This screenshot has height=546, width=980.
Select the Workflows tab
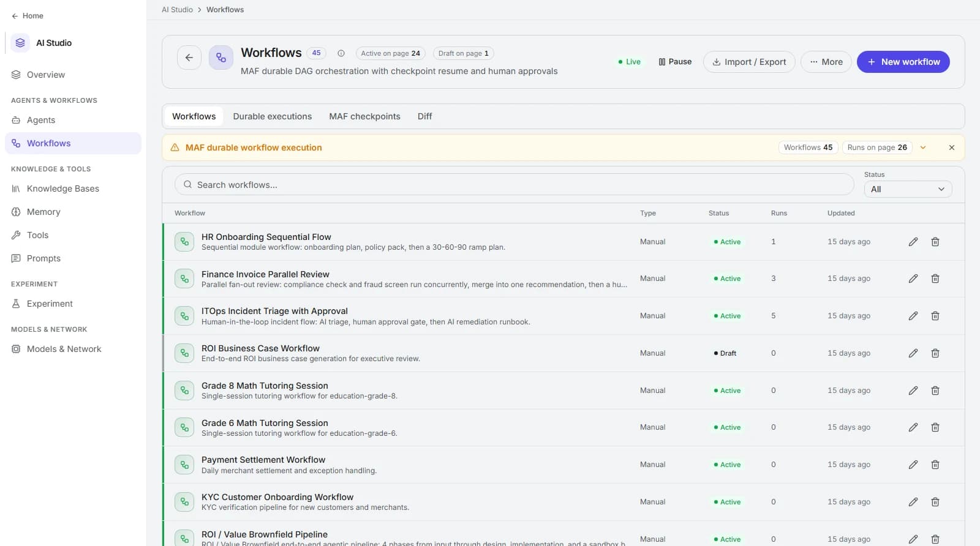[x=194, y=116]
